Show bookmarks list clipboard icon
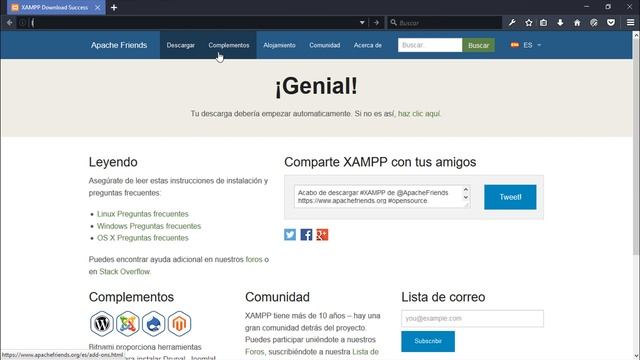Viewport: 640px width, 360px height. 544,23
